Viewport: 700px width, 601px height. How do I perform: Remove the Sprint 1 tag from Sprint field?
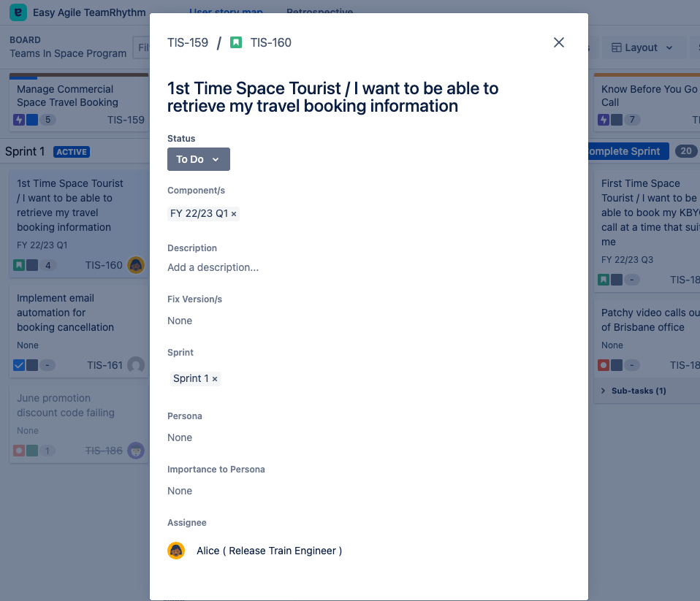coord(215,379)
